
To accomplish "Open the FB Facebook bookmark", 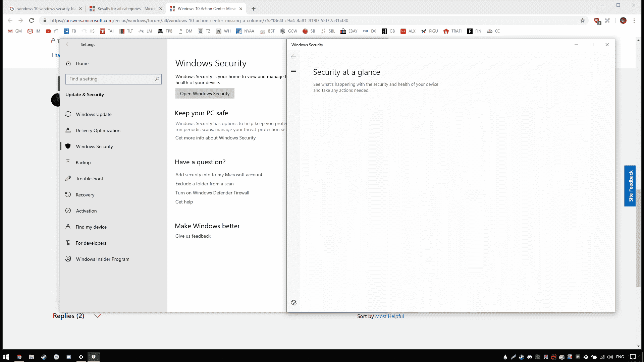I will [x=70, y=31].
